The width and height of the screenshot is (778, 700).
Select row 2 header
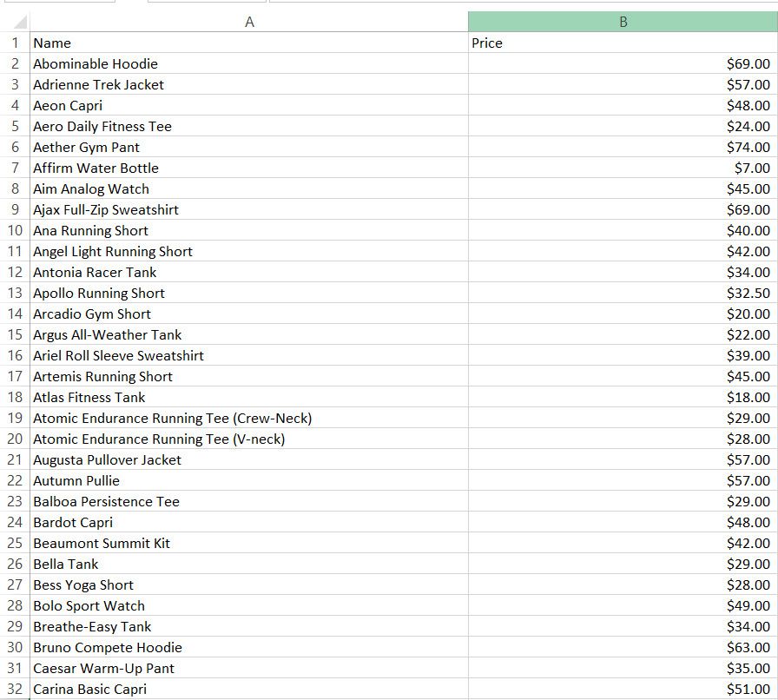15,63
